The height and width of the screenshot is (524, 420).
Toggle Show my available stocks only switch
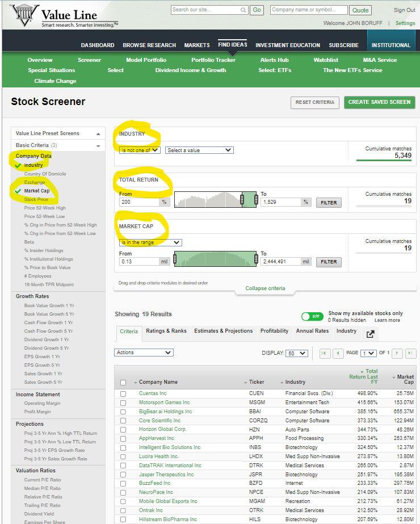point(312,316)
